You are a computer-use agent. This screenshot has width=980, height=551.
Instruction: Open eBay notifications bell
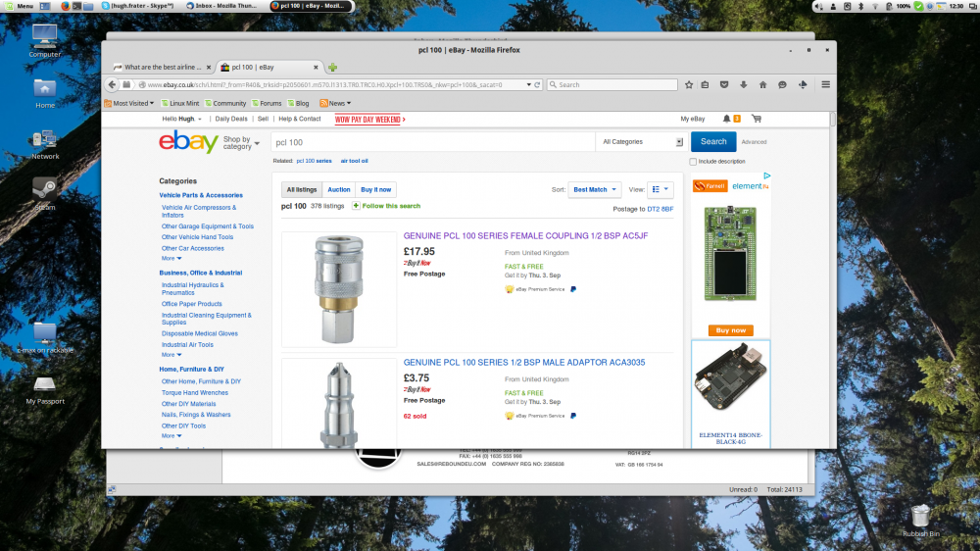pos(726,119)
